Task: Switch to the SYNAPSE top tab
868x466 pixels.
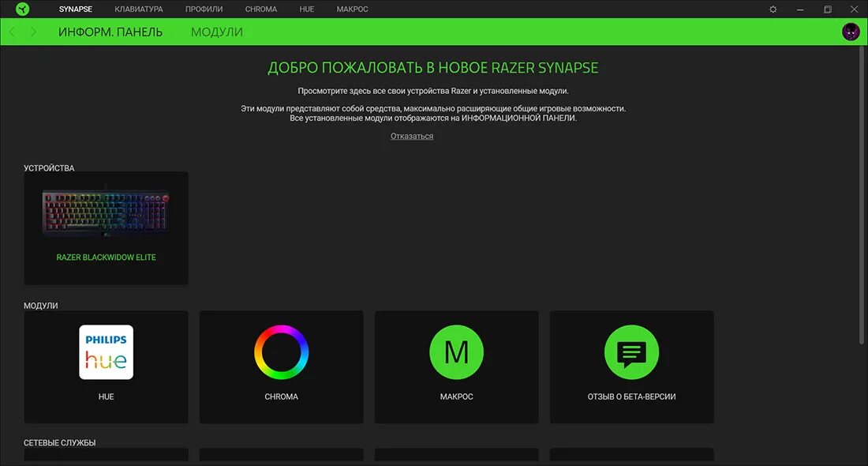Action: [76, 9]
